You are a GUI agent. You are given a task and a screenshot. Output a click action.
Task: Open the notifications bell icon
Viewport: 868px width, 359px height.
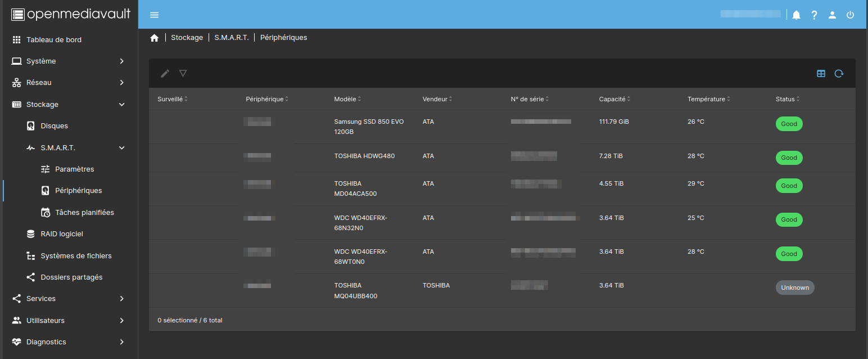tap(796, 15)
